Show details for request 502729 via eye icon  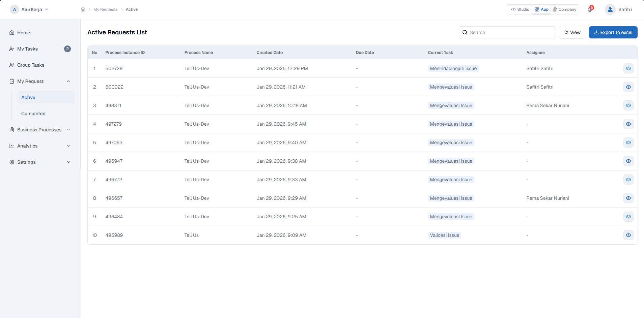tap(628, 68)
